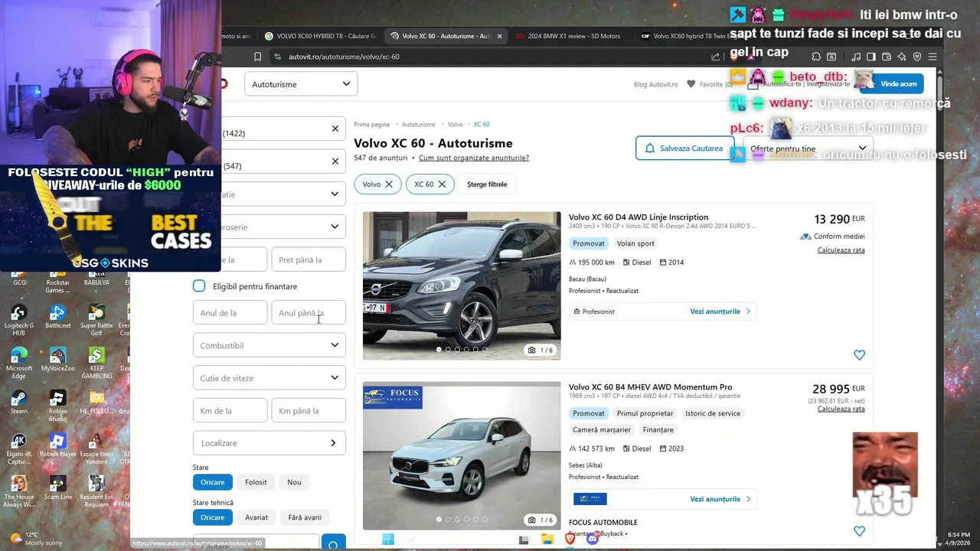Clear the model field showing (547)
This screenshot has width=980, height=551.
click(x=335, y=161)
